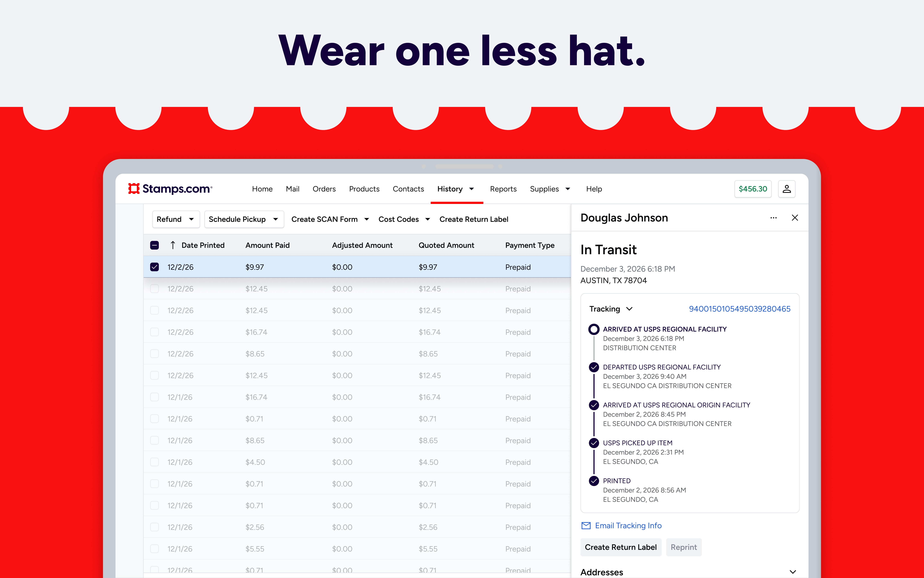
Task: Close the Douglas Johnson details panel
Action: [795, 218]
